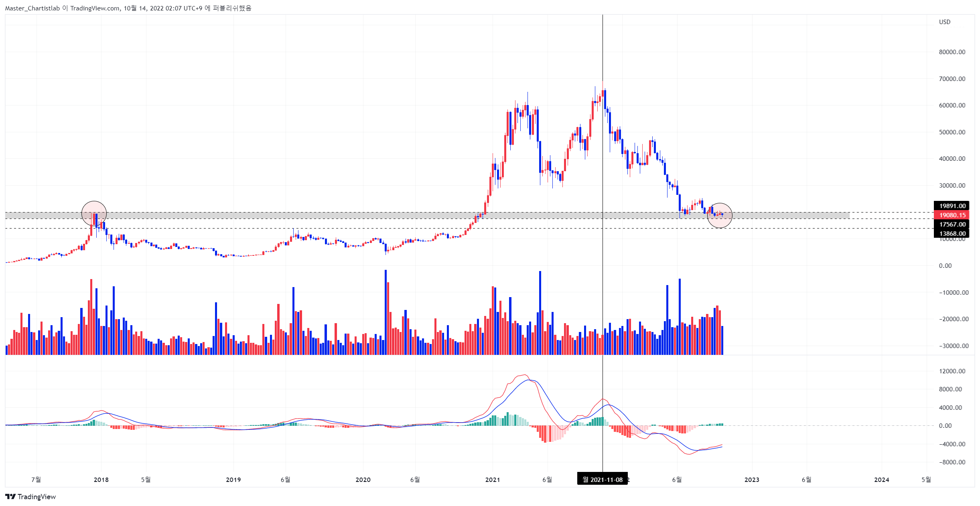The image size is (980, 506).
Task: Click the 2020 label on time axis
Action: (x=363, y=480)
